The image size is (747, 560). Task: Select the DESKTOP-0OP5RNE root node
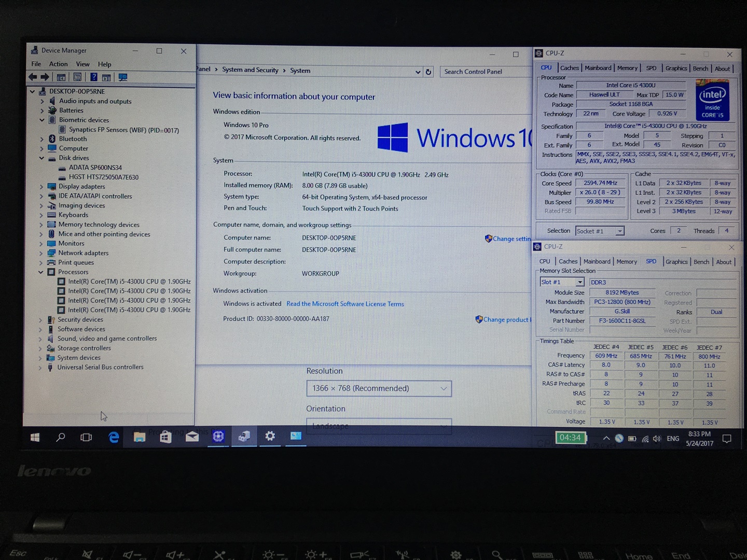pyautogui.click(x=77, y=91)
